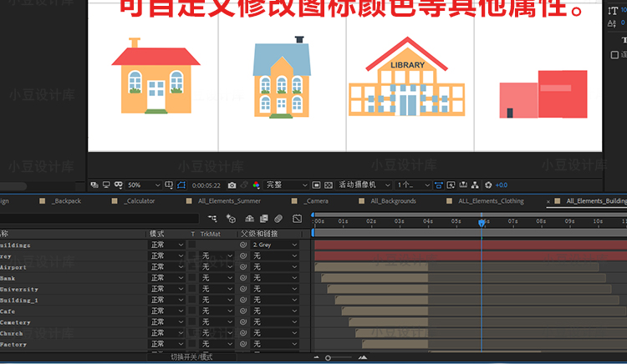Toggle preserve transparency box for University layer

pyautogui.click(x=192, y=288)
